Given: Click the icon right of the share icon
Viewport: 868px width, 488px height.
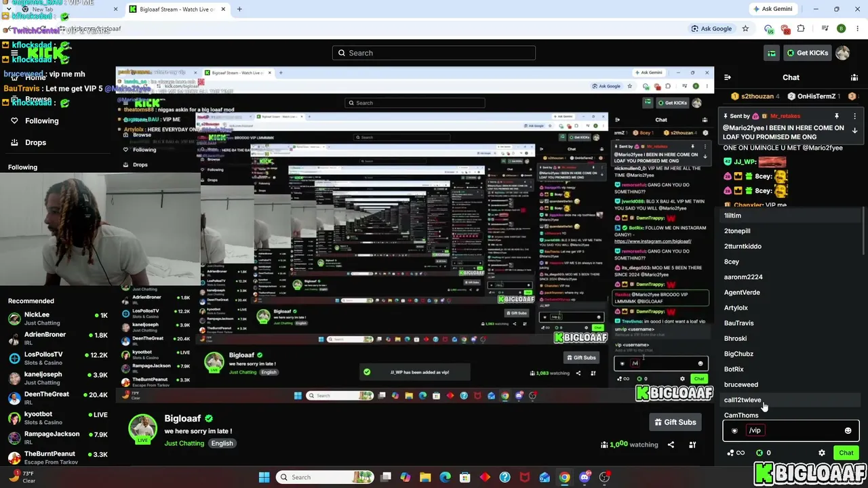Looking at the screenshot, I should (692, 445).
